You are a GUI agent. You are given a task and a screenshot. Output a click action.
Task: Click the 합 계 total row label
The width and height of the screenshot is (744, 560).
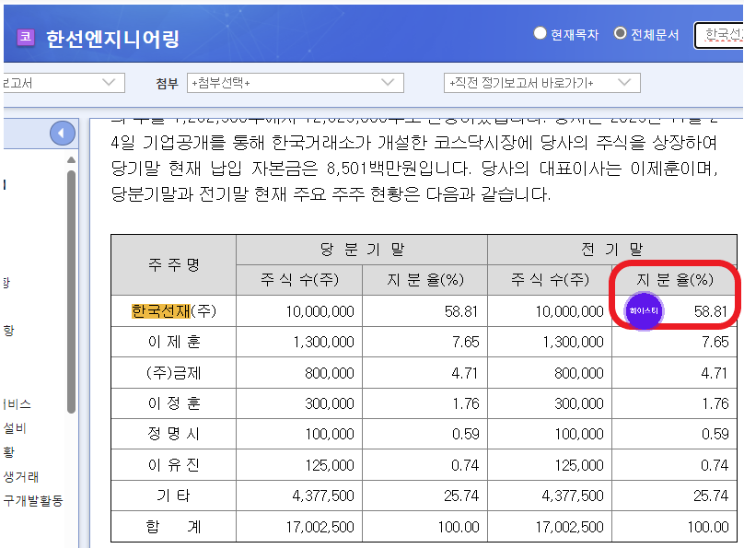[174, 527]
